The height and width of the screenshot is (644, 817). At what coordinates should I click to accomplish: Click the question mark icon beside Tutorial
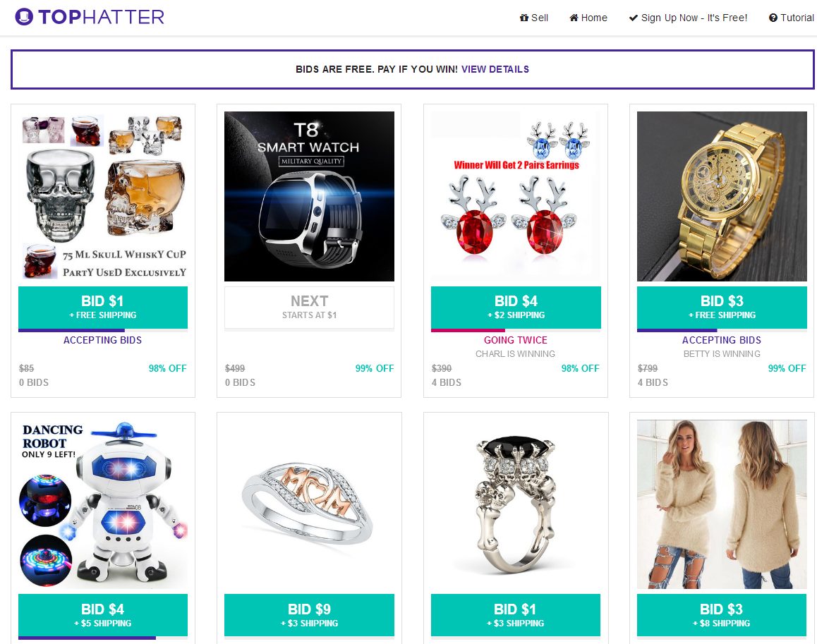pos(773,18)
